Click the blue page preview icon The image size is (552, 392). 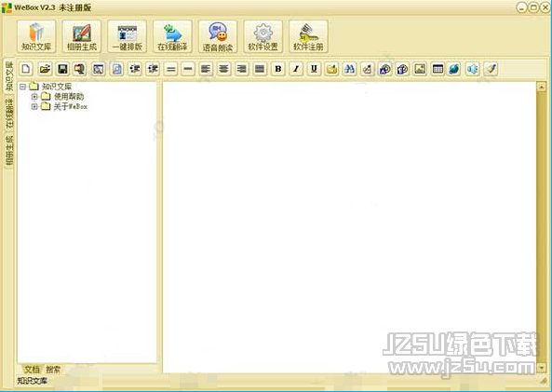116,69
